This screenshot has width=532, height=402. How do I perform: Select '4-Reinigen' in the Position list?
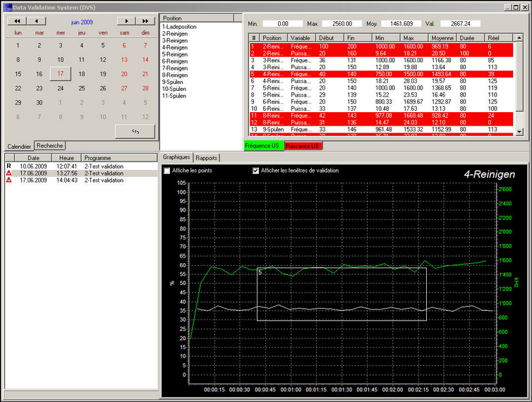click(175, 47)
